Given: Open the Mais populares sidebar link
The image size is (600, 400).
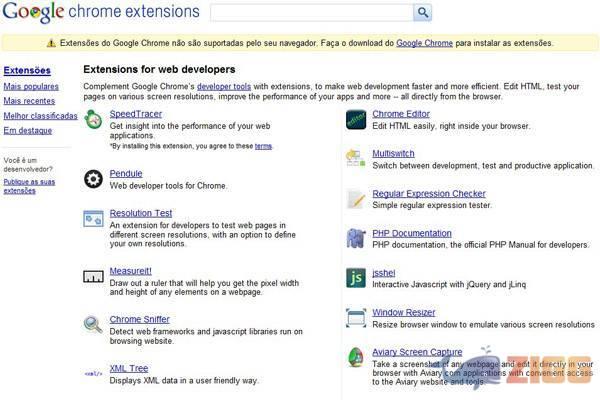Looking at the screenshot, I should (x=31, y=87).
